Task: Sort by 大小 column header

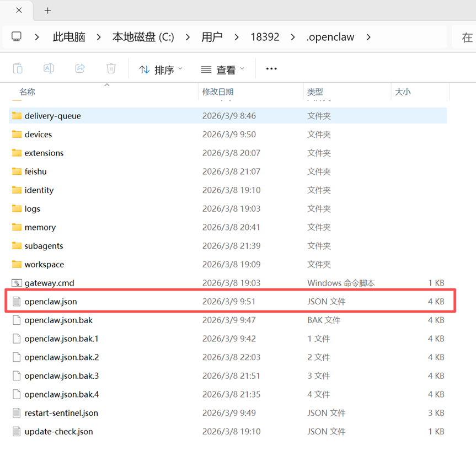Action: tap(403, 92)
